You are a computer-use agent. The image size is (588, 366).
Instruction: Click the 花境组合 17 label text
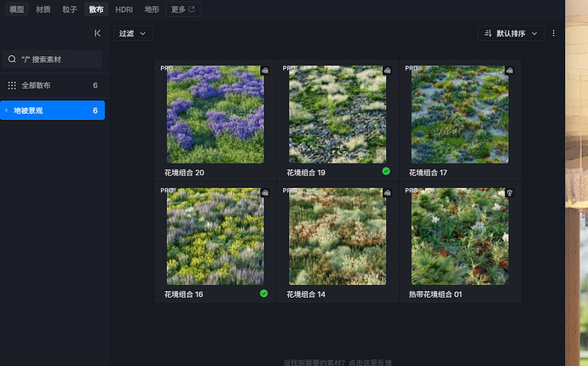point(428,173)
